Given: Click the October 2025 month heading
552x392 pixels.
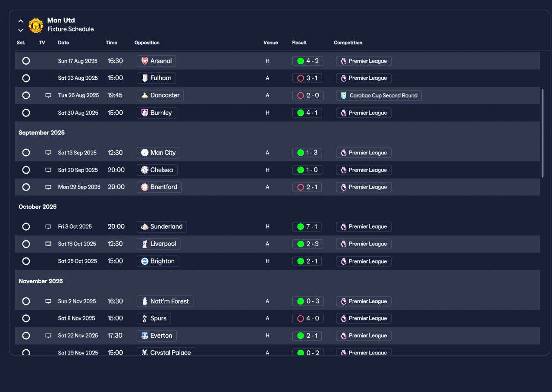Looking at the screenshot, I should (x=38, y=207).
